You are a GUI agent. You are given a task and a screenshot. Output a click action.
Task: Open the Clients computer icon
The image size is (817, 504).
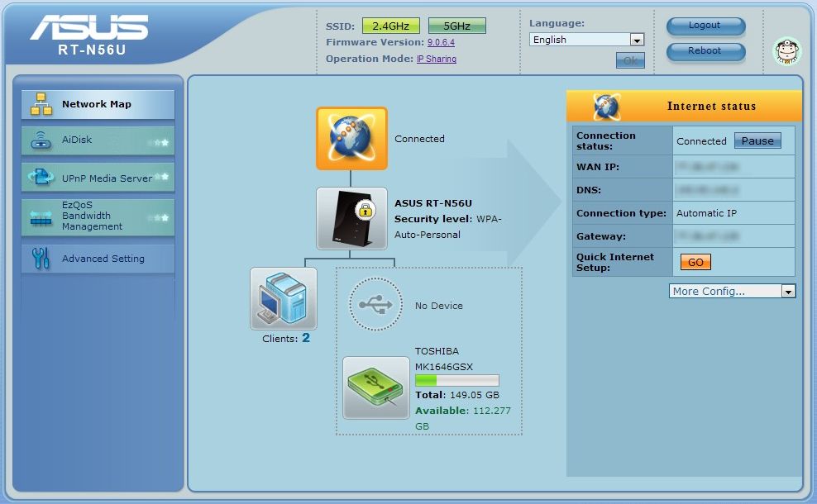pos(284,298)
